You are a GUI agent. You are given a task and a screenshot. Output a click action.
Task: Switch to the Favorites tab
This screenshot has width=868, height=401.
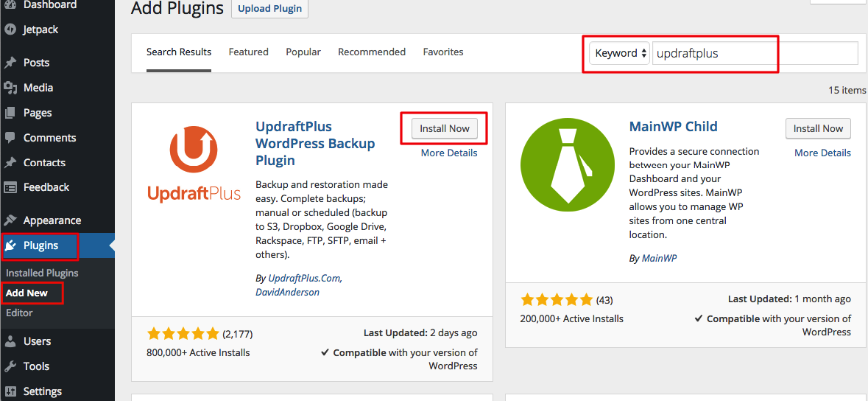[443, 52]
